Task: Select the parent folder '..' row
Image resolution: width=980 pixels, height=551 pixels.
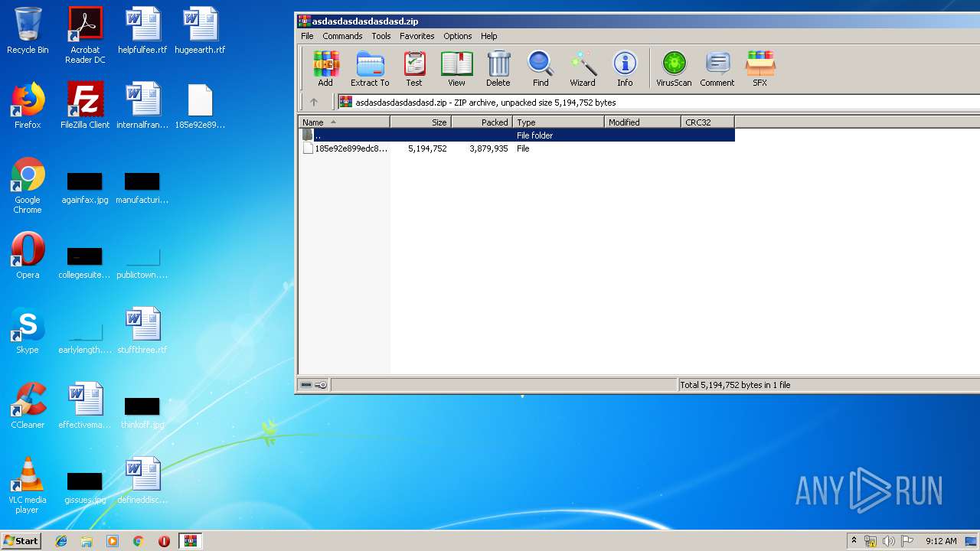Action: pyautogui.click(x=517, y=135)
